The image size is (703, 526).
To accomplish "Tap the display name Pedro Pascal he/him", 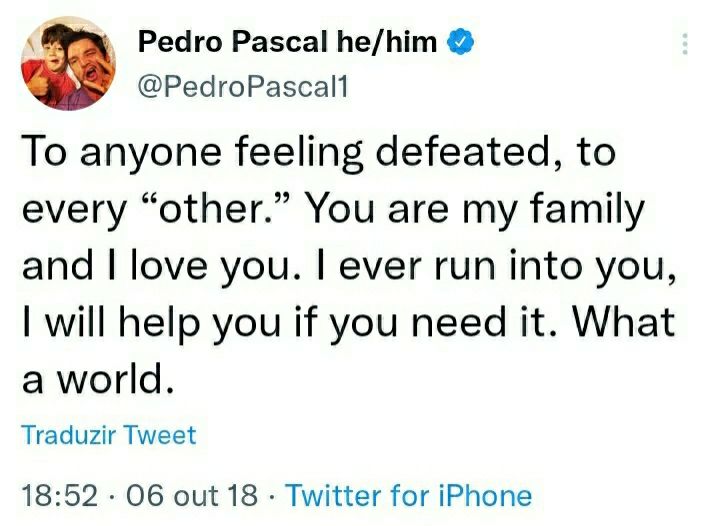I will 287,42.
